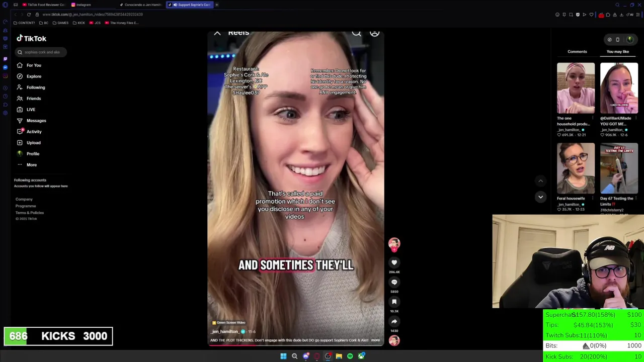
Task: Open File Explorer from the taskbar
Action: 339,356
